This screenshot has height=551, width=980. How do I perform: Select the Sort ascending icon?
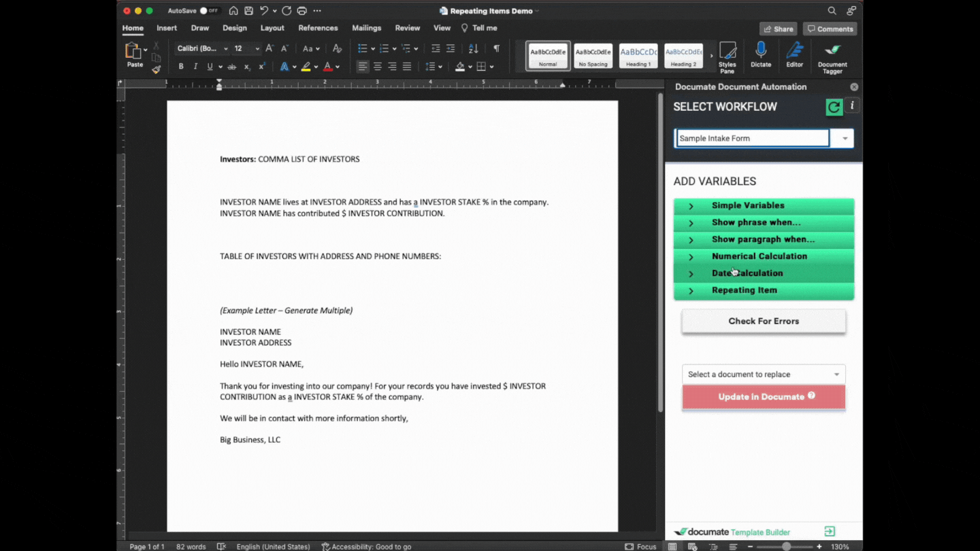tap(472, 48)
